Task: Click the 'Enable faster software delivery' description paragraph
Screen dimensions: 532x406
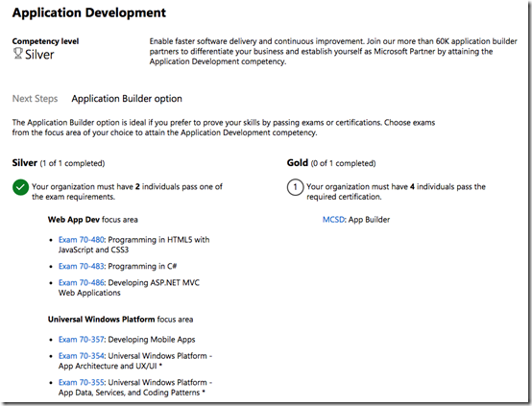Action: [333, 52]
